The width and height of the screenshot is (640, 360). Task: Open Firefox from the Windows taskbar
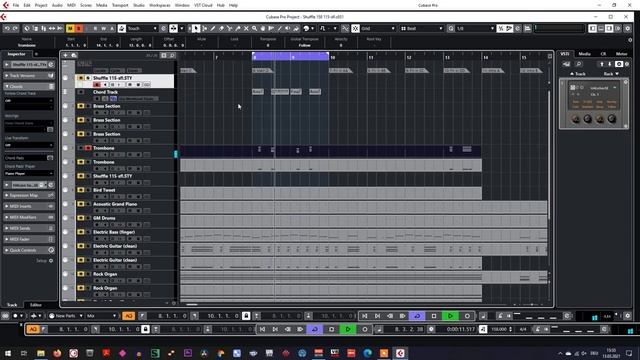tap(57, 353)
